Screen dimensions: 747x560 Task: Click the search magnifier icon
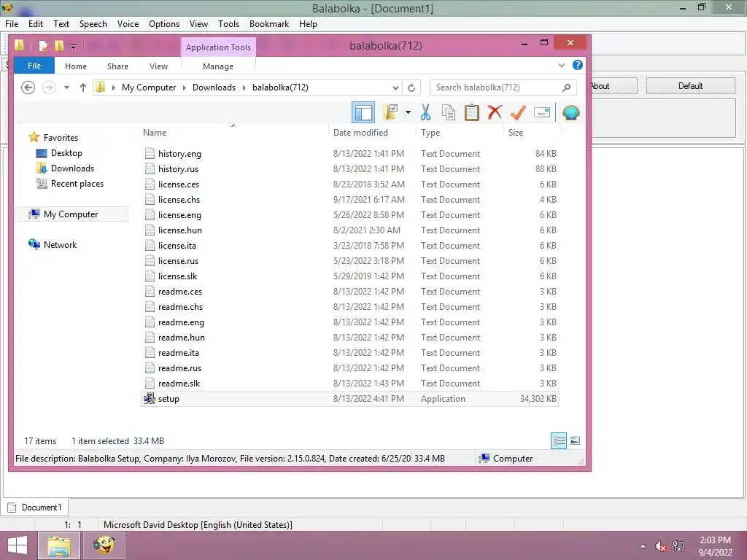pos(566,87)
